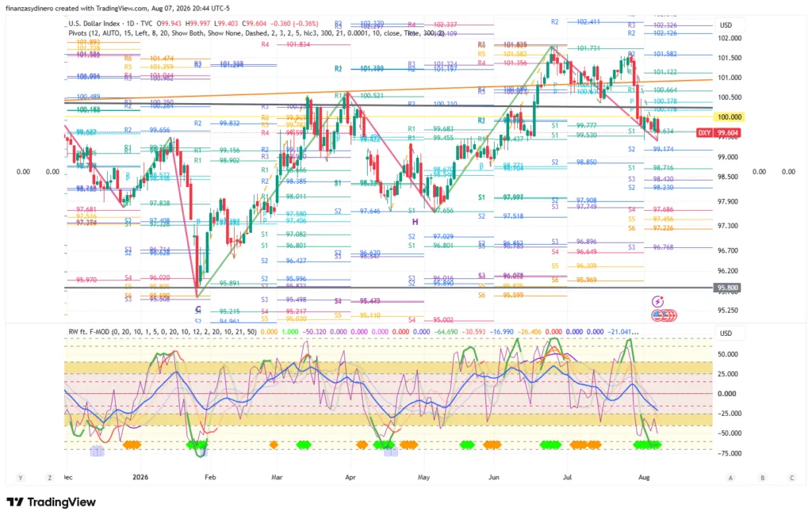Viewport: 812px width, 519px height.
Task: Click the A badge at bottom right
Action: click(730, 478)
